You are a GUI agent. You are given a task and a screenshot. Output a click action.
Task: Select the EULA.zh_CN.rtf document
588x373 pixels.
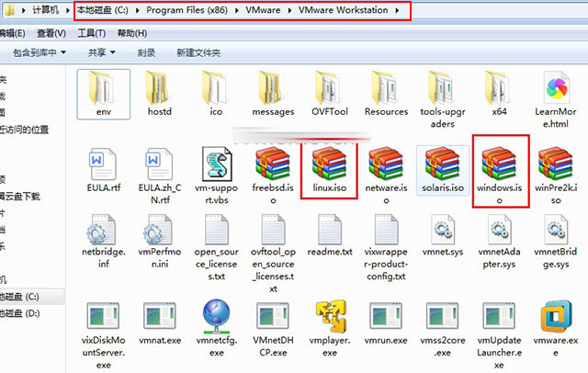[160, 176]
